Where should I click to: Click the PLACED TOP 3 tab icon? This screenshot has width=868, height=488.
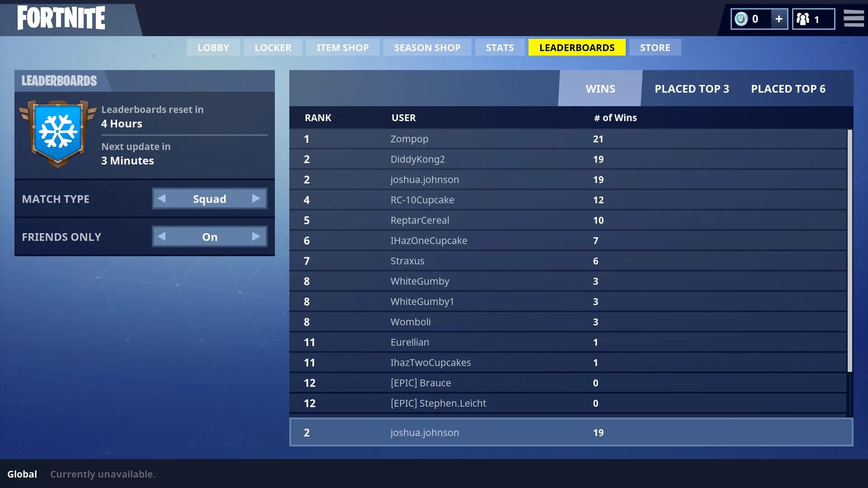tap(692, 88)
